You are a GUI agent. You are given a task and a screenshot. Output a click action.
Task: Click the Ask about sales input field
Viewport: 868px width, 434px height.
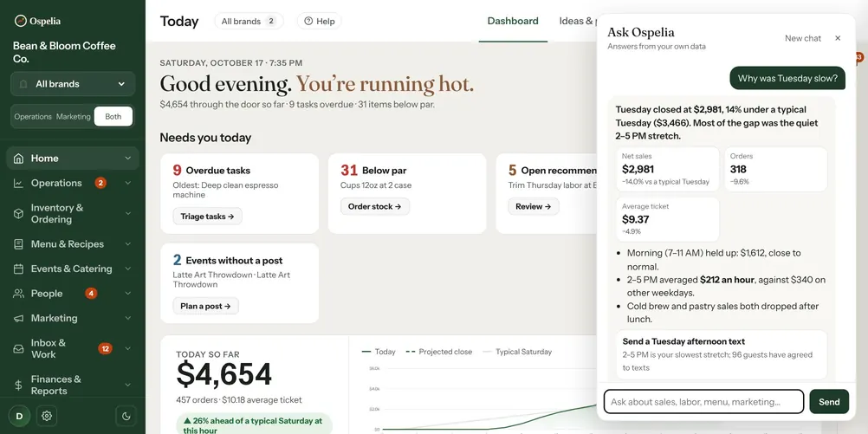tap(703, 402)
